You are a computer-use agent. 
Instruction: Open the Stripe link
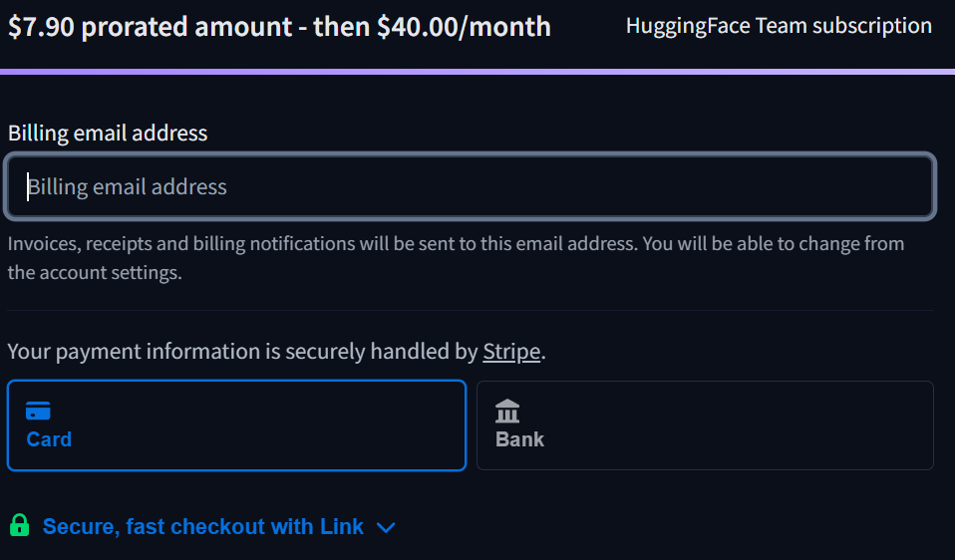click(511, 352)
